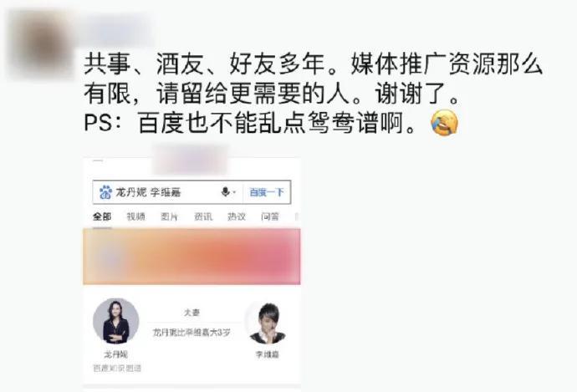Click the Baidu paw logo icon
Screen dimensions: 577x392
coord(105,192)
